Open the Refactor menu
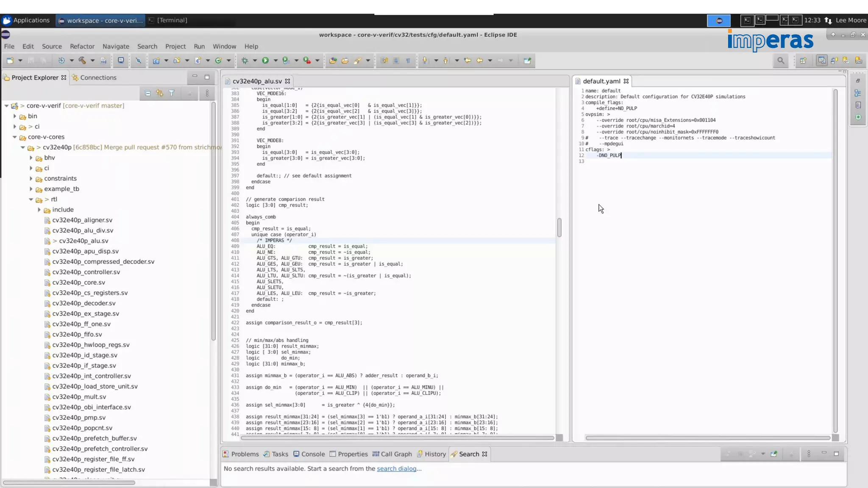The image size is (868, 488). (82, 46)
